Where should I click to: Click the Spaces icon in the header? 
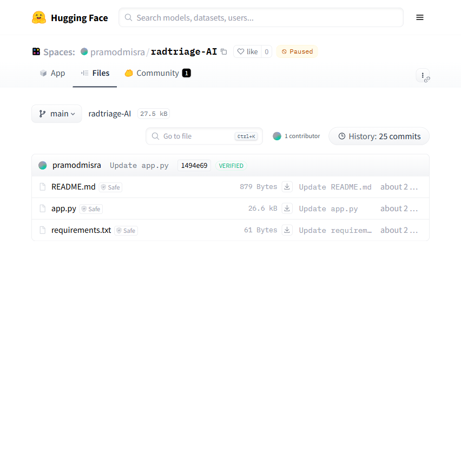pyautogui.click(x=36, y=52)
